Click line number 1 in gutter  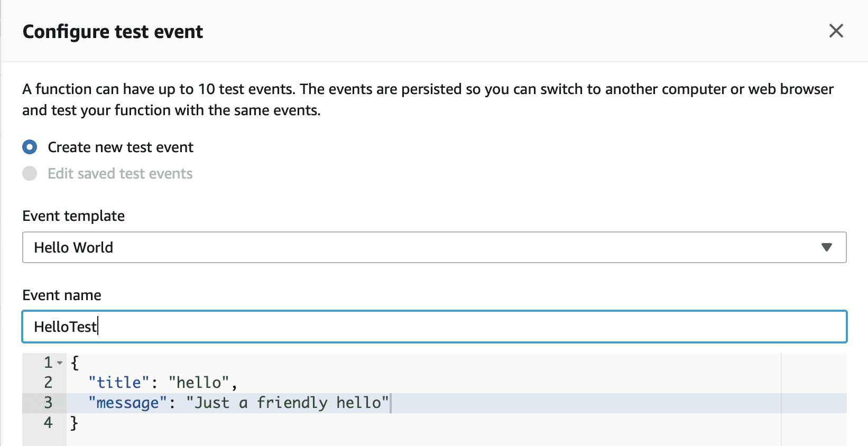(48, 363)
